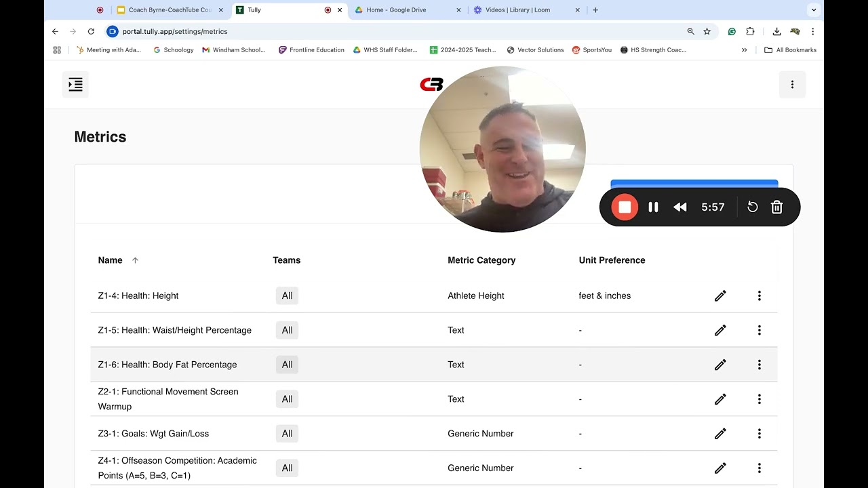Bookmark this page with star icon
868x488 pixels.
[707, 31]
